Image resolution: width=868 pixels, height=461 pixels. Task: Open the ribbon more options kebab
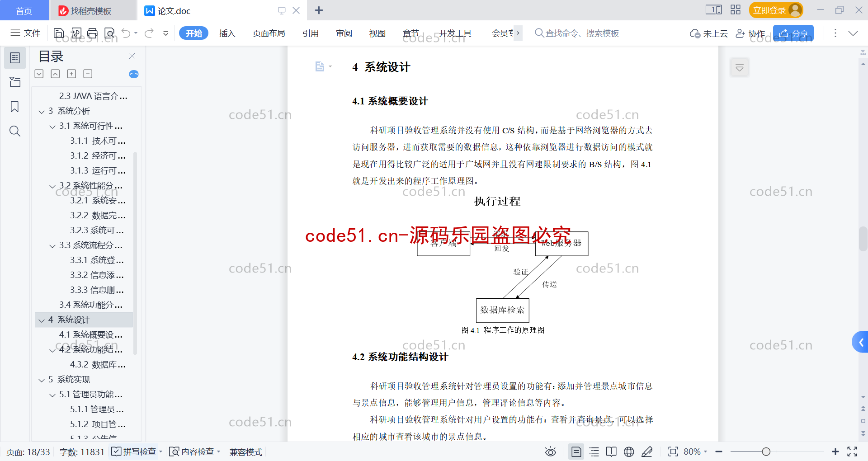pos(835,33)
